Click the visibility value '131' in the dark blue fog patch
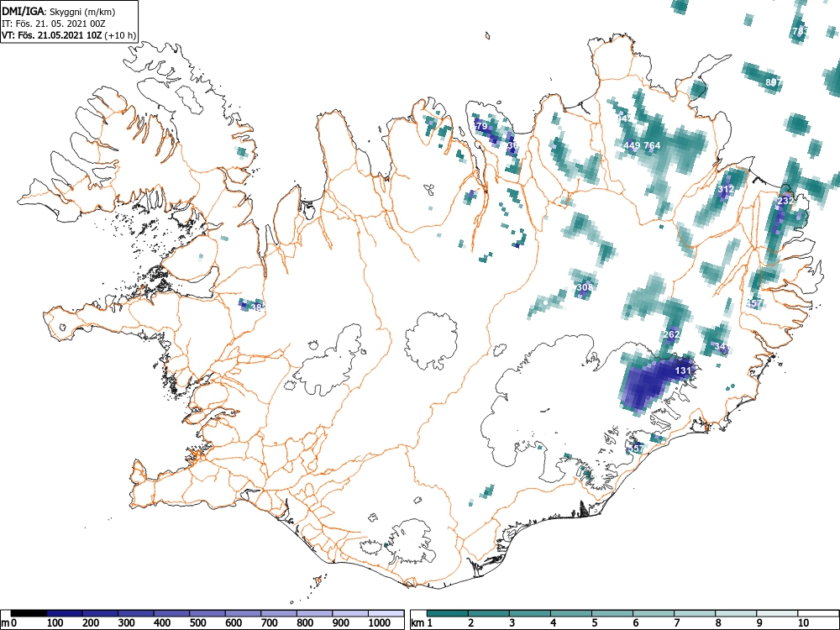Viewport: 840px width, 630px height. [683, 370]
